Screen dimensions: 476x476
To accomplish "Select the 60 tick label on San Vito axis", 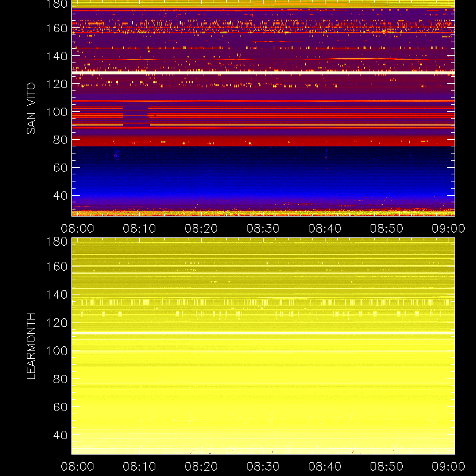I will click(60, 168).
